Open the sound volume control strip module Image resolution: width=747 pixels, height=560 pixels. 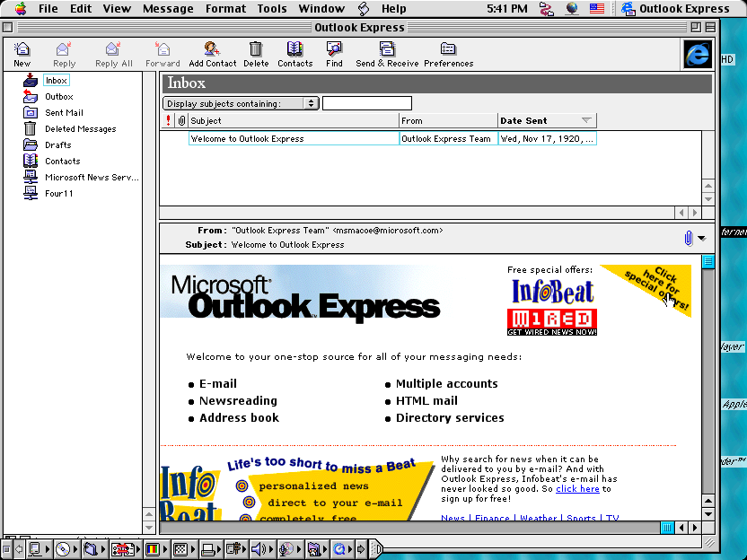tap(261, 549)
